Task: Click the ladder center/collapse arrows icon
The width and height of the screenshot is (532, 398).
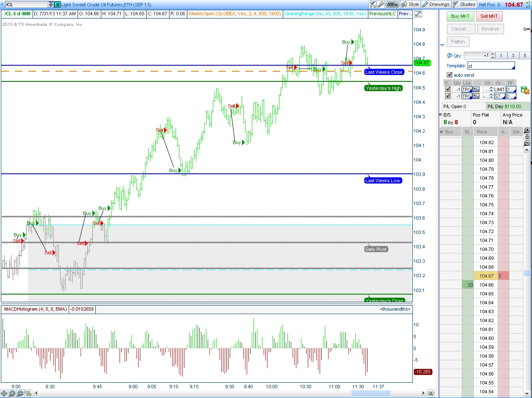Action: coord(527,136)
